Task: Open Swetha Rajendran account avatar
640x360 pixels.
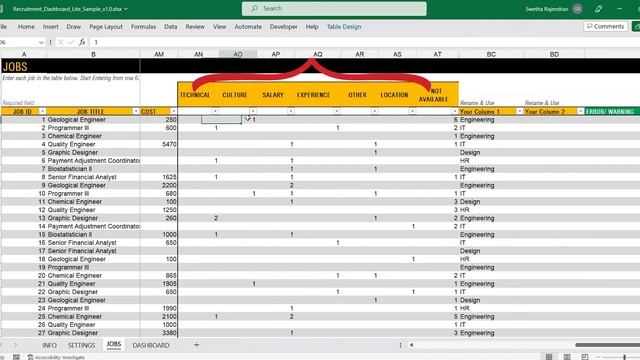Action: (x=577, y=9)
